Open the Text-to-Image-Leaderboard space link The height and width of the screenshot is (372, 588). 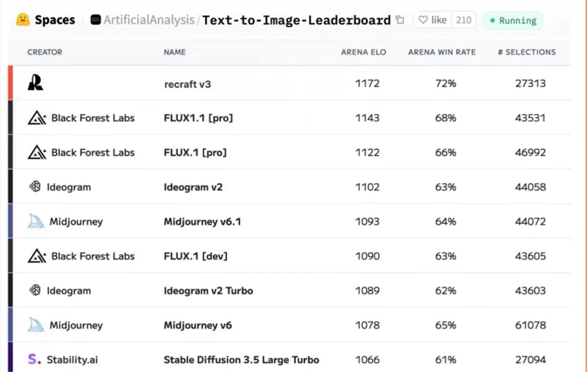296,20
